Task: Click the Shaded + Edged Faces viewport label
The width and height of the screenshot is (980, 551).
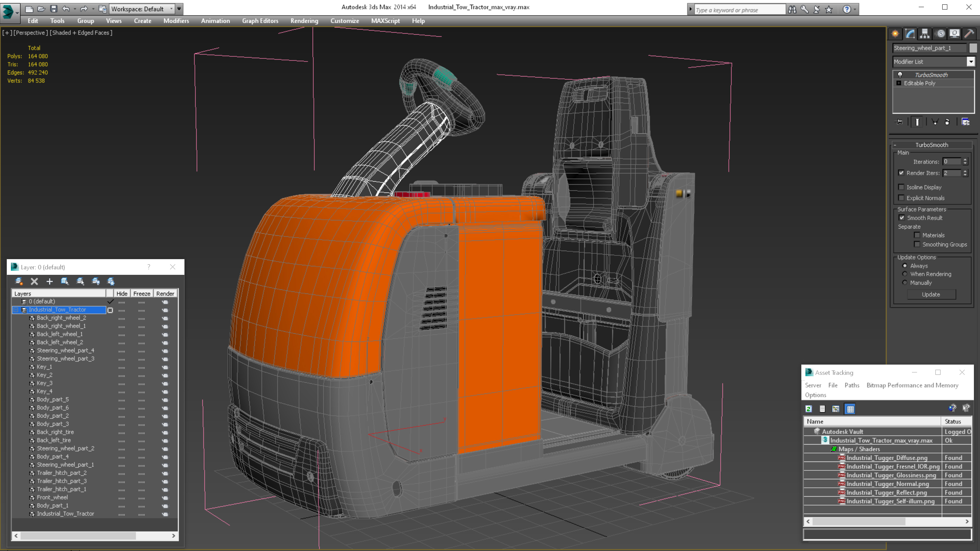Action: click(81, 33)
